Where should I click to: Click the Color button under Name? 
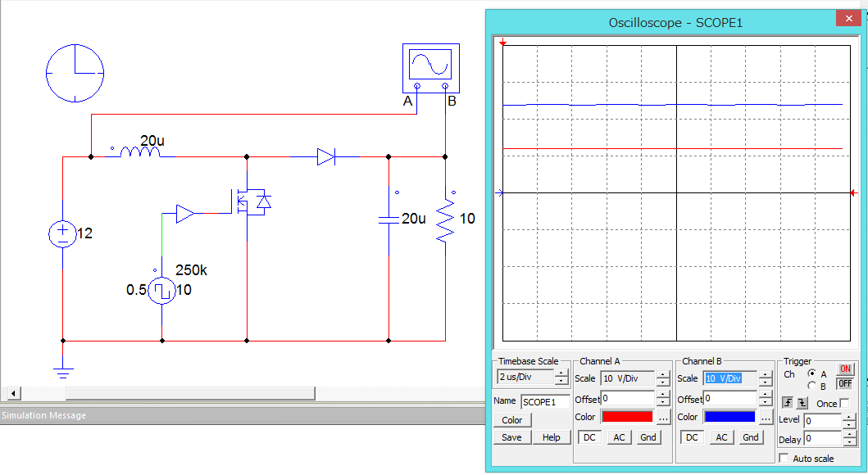pos(512,420)
